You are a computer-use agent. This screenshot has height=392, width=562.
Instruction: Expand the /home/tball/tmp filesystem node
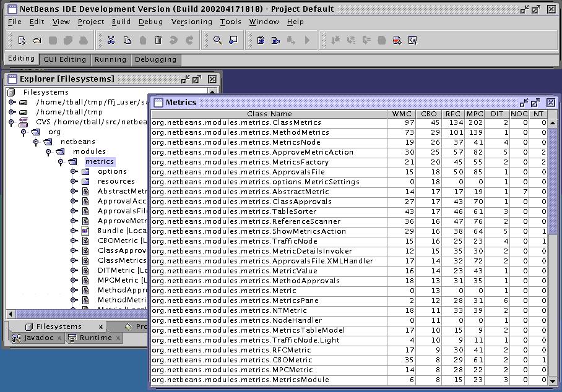pos(12,112)
